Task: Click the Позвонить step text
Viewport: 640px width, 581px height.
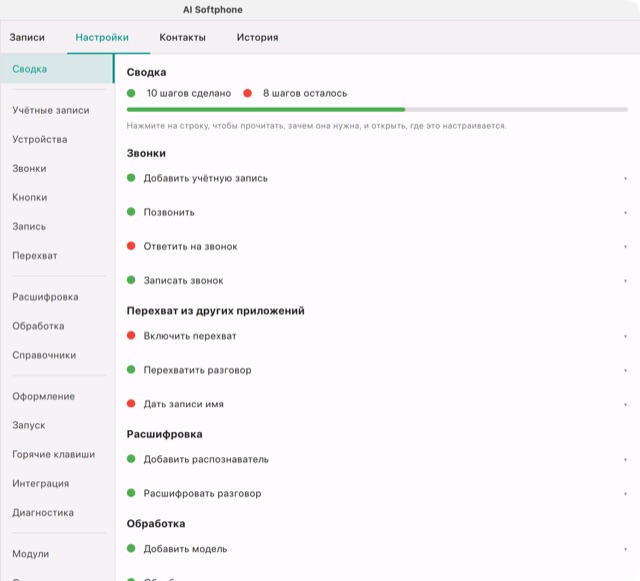Action: pyautogui.click(x=169, y=212)
